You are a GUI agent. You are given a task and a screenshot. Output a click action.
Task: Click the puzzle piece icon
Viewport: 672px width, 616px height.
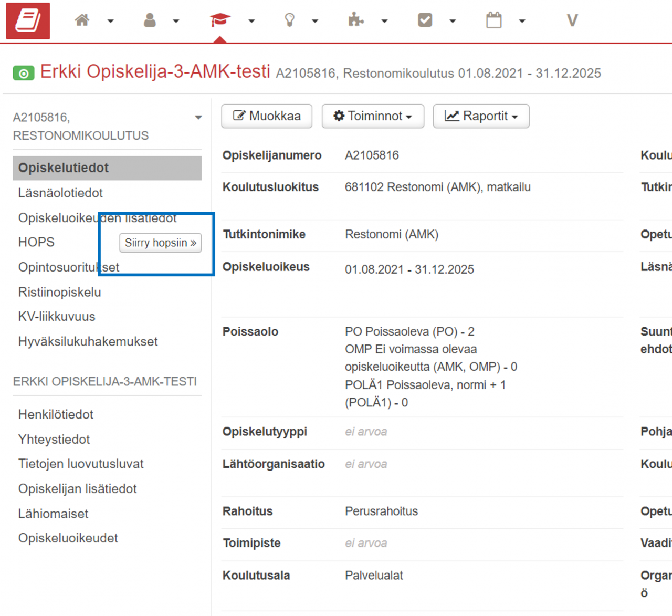coord(356,20)
